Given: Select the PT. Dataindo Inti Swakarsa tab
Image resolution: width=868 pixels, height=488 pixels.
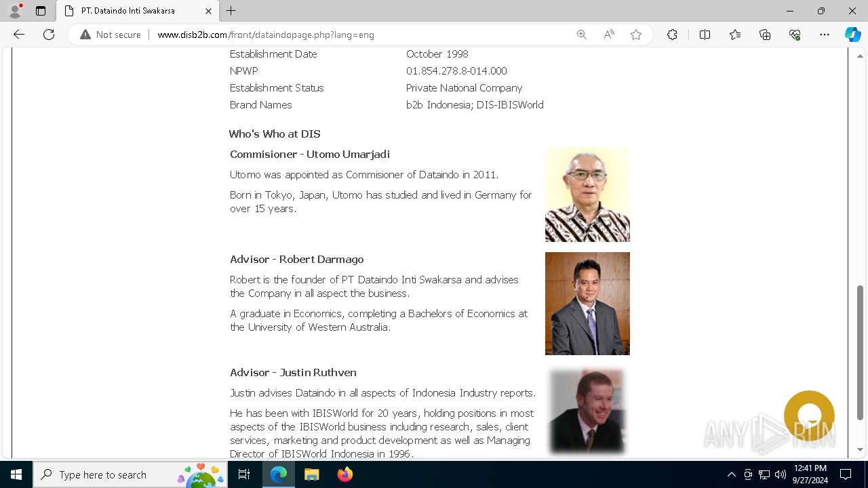Looking at the screenshot, I should click(138, 11).
